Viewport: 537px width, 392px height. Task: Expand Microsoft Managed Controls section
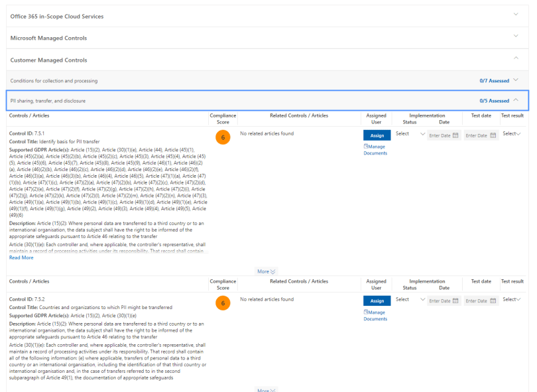[515, 37]
